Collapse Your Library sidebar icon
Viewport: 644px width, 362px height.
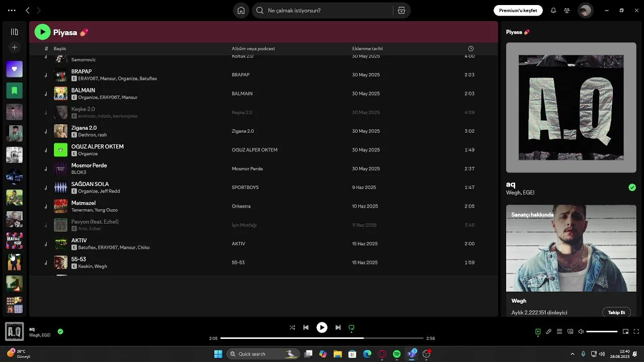pos(15,32)
